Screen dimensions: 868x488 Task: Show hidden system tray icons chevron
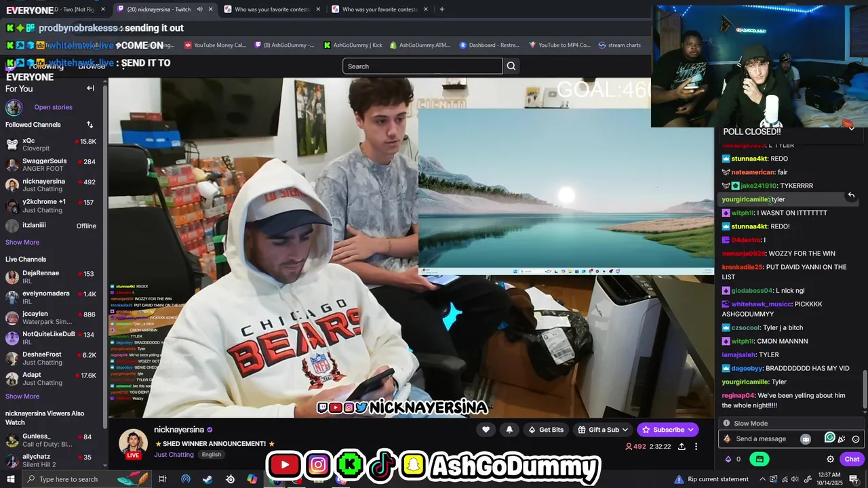pyautogui.click(x=763, y=479)
